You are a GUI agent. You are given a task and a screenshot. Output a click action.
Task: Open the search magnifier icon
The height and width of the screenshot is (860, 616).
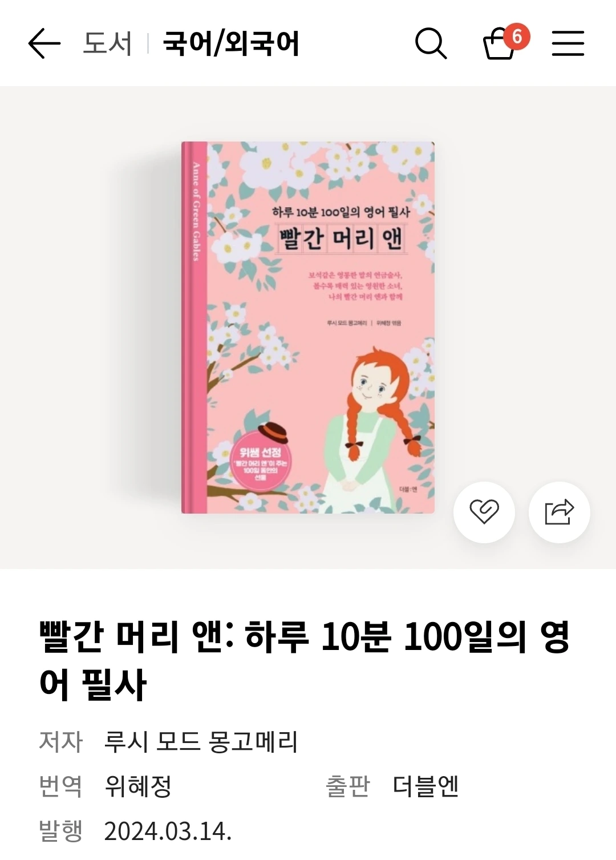click(x=431, y=43)
